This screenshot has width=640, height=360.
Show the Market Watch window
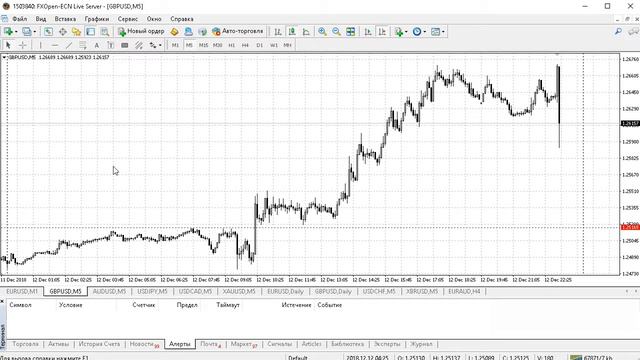(49, 31)
